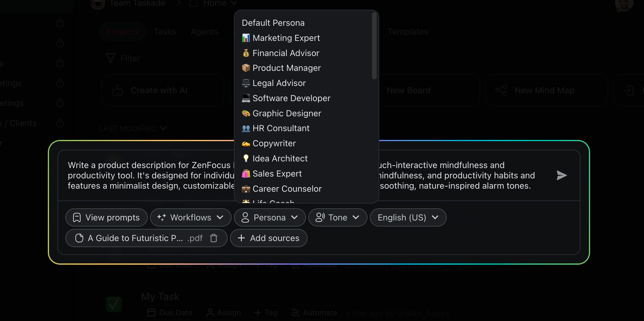Click the persona list scrollbar

[374, 45]
